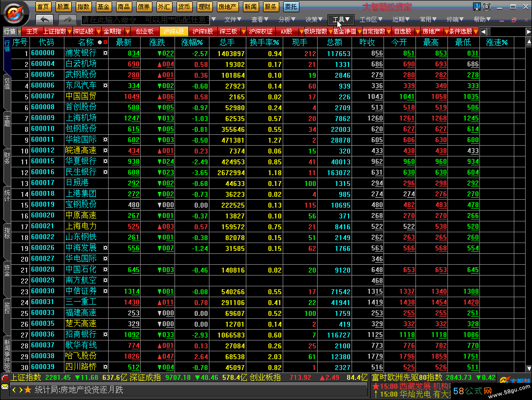
Task: Click the marker icon beside 中海发展
Action: (106, 248)
